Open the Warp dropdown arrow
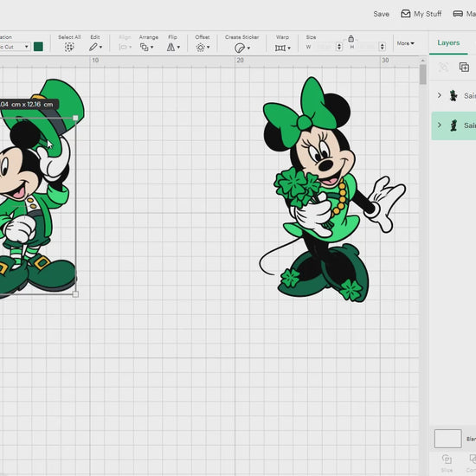The width and height of the screenshot is (476, 476). coord(289,48)
